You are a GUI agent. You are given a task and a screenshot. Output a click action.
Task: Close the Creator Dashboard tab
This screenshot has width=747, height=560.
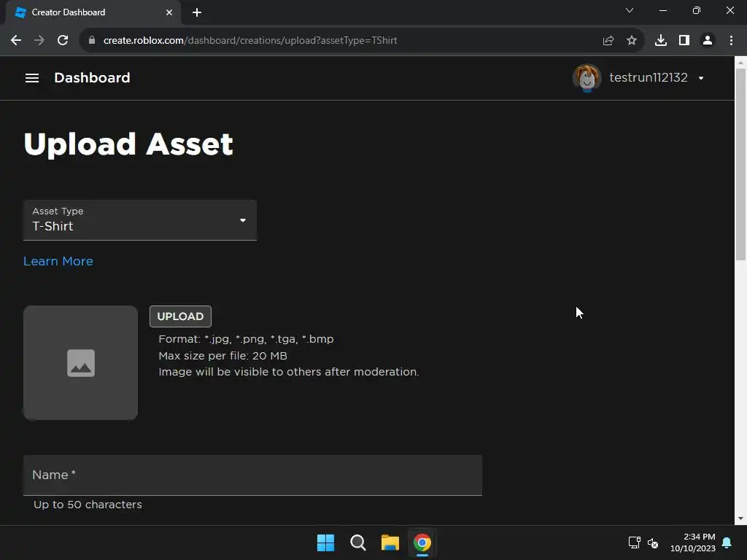(169, 12)
